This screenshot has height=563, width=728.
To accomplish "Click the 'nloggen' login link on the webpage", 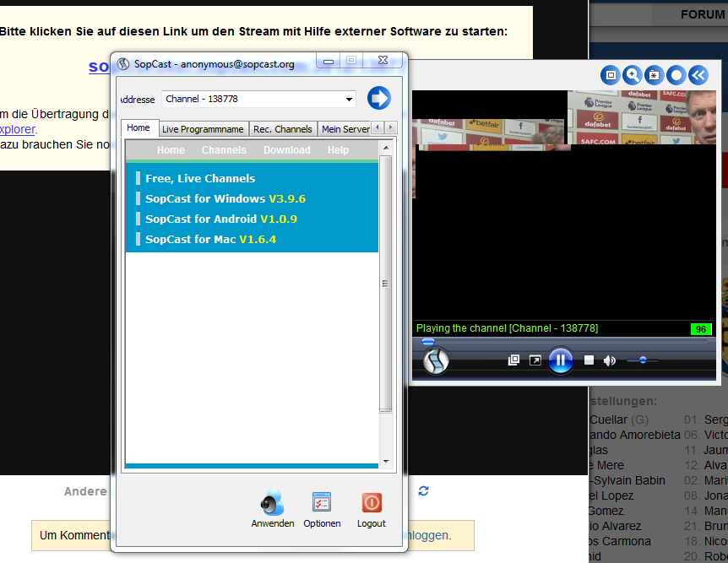I will pos(429,535).
